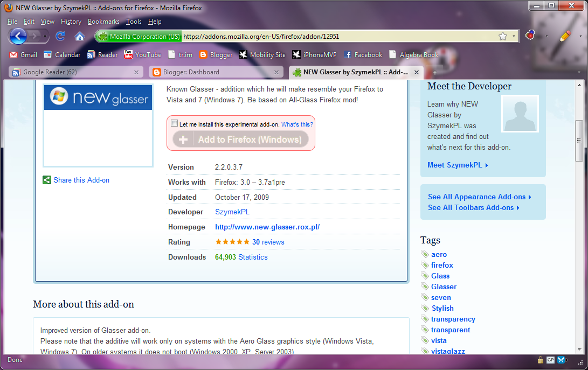Click the firefox tag
This screenshot has width=588, height=370.
pos(442,265)
